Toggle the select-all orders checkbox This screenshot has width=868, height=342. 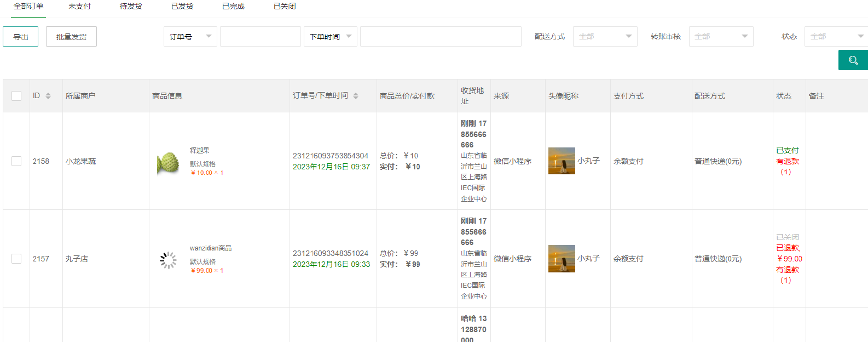[x=16, y=96]
